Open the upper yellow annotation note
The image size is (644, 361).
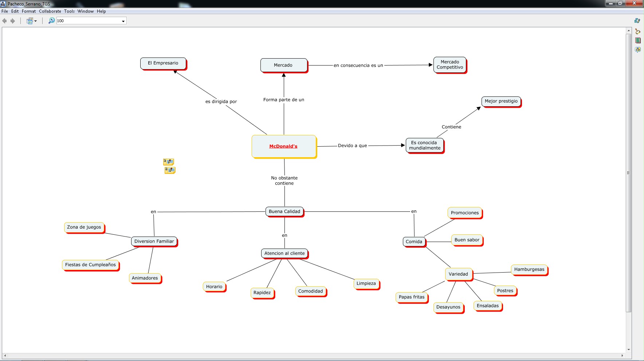[x=168, y=162]
